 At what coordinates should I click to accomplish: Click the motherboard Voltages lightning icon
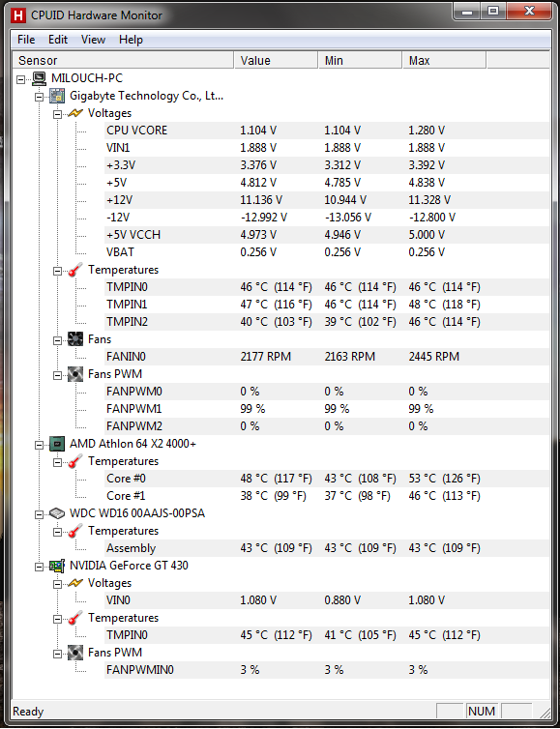tap(75, 113)
